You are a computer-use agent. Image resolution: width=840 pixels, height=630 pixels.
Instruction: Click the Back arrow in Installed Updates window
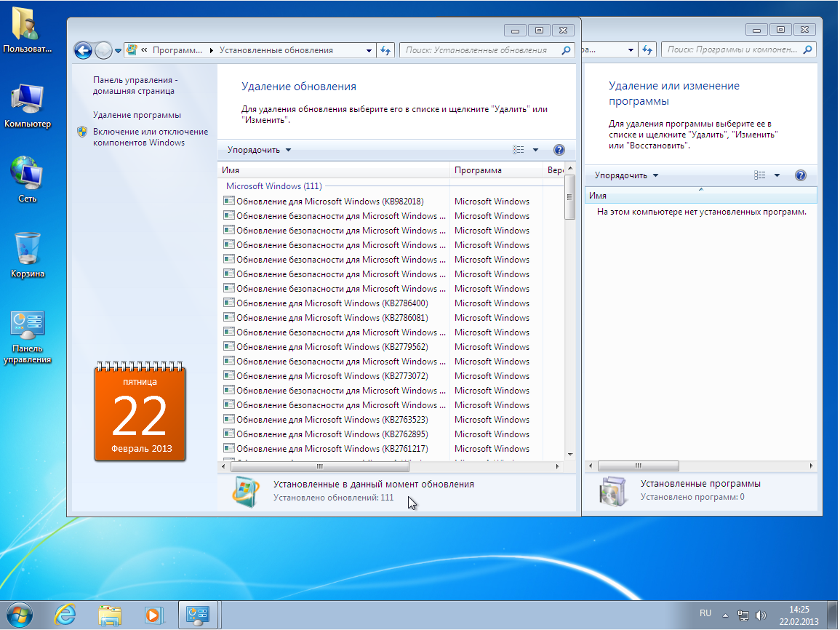(83, 50)
